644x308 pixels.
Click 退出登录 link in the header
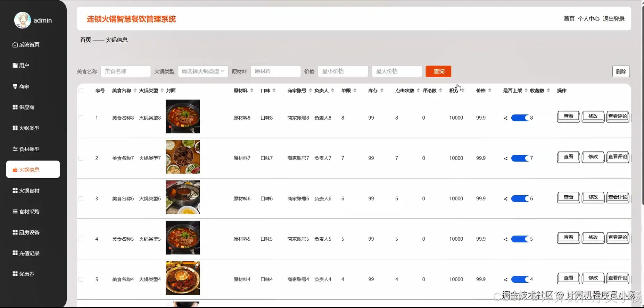coord(614,19)
